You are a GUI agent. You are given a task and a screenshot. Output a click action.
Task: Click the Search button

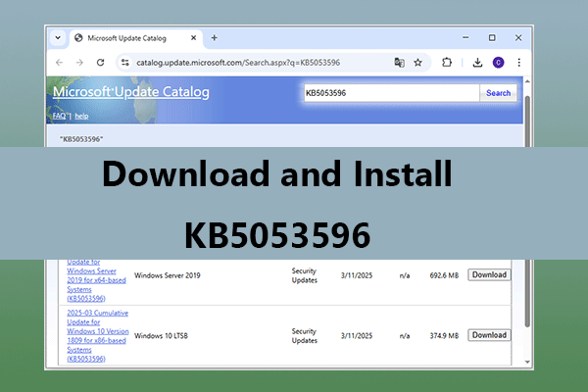point(498,93)
